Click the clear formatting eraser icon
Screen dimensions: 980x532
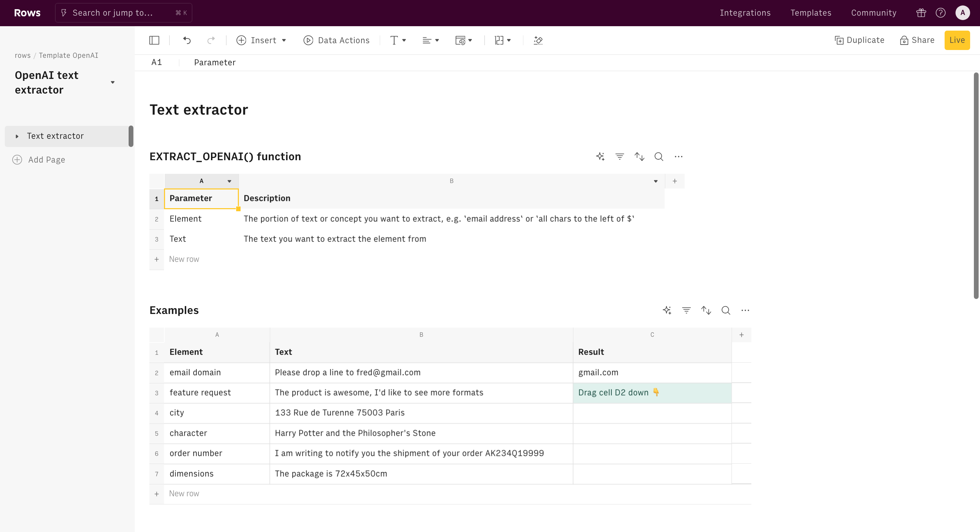pos(538,40)
